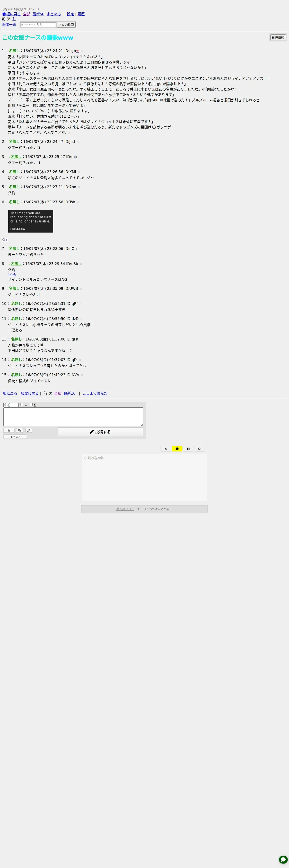This screenshot has width=289, height=868.
Task: Click the double chevron down button
Action: tap(165, 449)
